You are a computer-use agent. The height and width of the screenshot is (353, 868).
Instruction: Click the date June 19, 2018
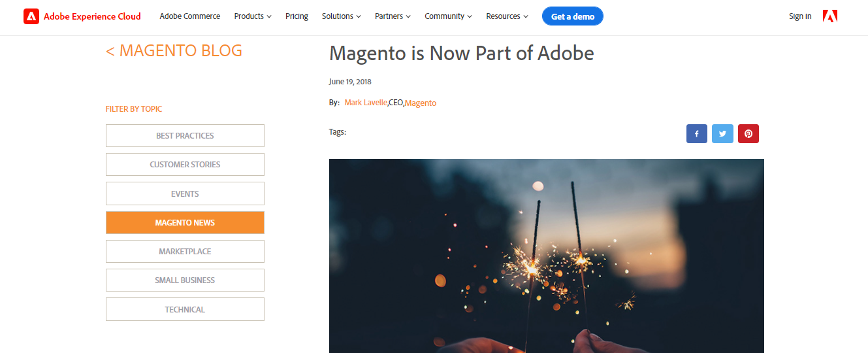(x=350, y=82)
